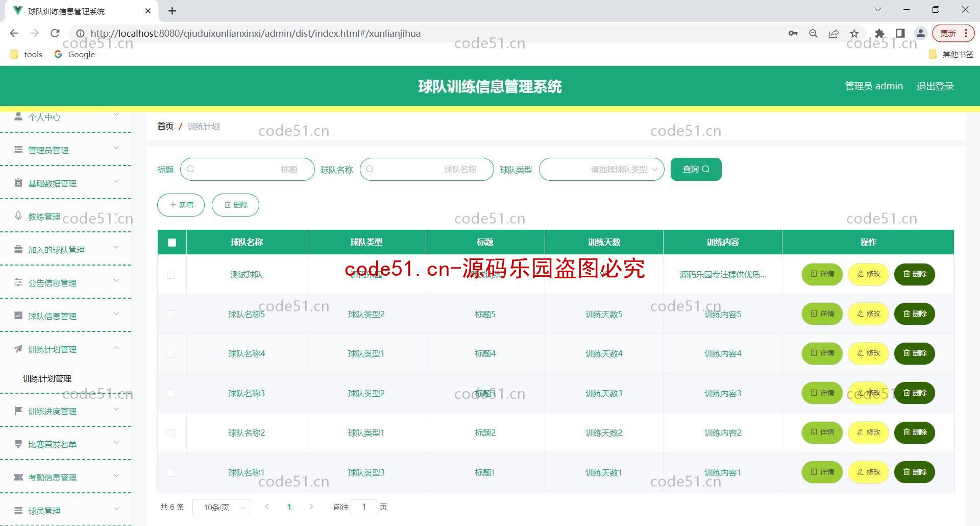980x526 pixels.
Task: Click the 训练进度管理 flag icon
Action: (x=18, y=411)
